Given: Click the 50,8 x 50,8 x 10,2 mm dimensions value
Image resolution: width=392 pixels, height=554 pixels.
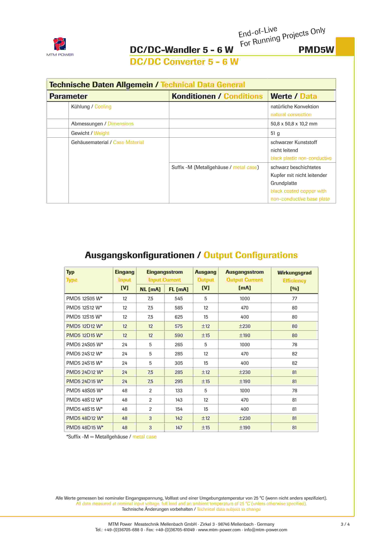Looking at the screenshot, I should pyautogui.click(x=294, y=124).
